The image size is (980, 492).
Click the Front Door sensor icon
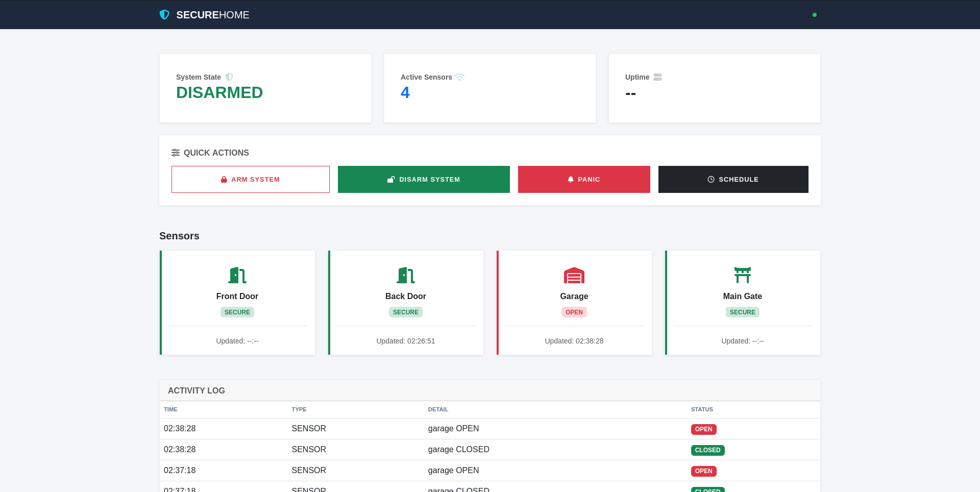pyautogui.click(x=237, y=275)
